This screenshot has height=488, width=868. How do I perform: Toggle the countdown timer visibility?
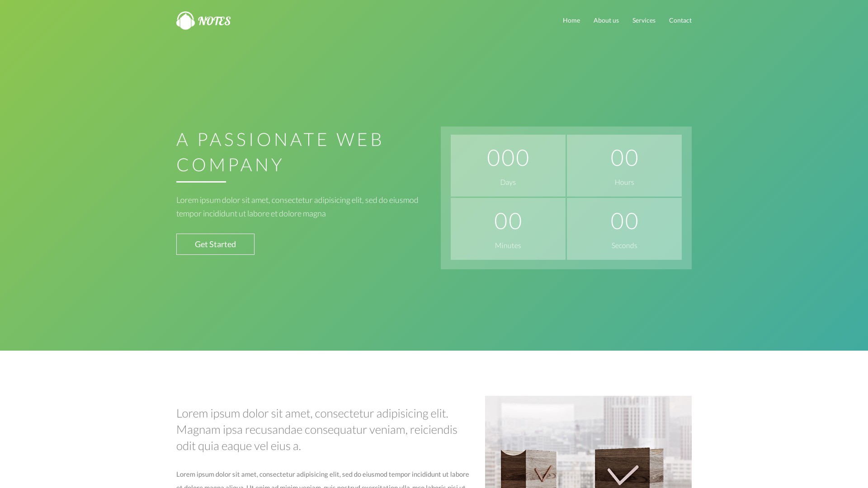(566, 197)
